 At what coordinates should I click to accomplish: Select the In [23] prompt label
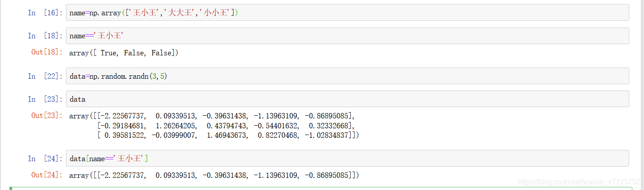(x=45, y=99)
